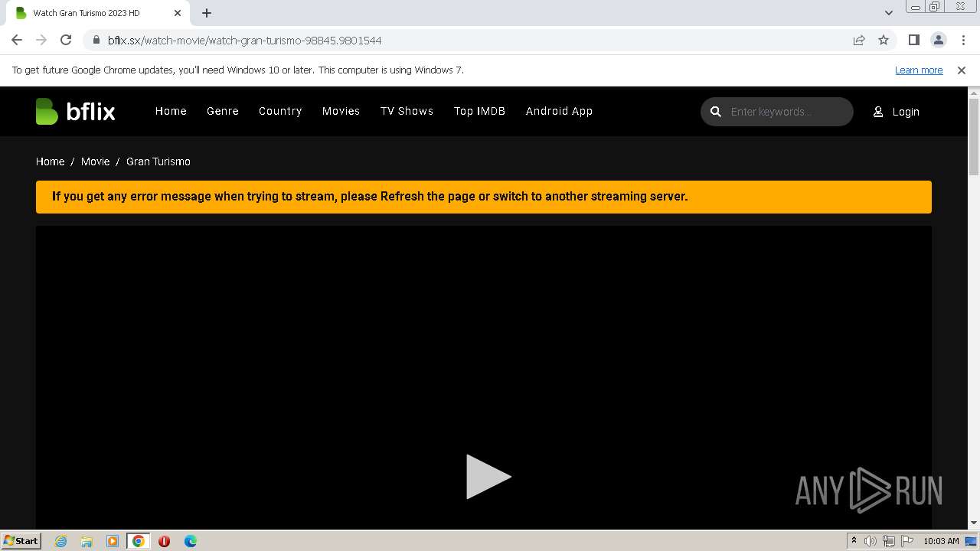Click the taskbar clock 10:03 AM
Viewport: 980px width, 551px height.
(x=941, y=541)
